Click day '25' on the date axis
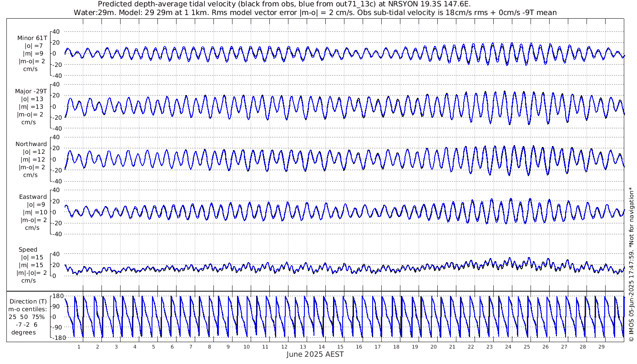 coord(526,347)
